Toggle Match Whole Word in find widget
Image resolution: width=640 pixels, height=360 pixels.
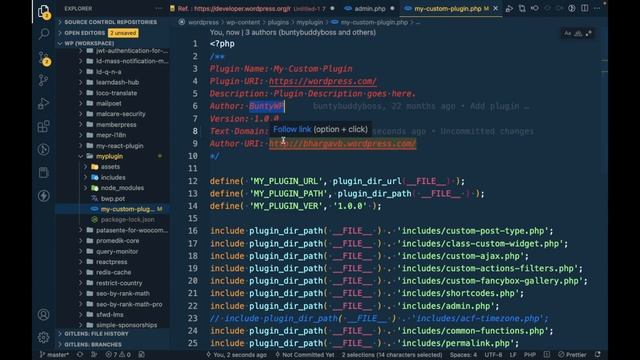tap(578, 33)
